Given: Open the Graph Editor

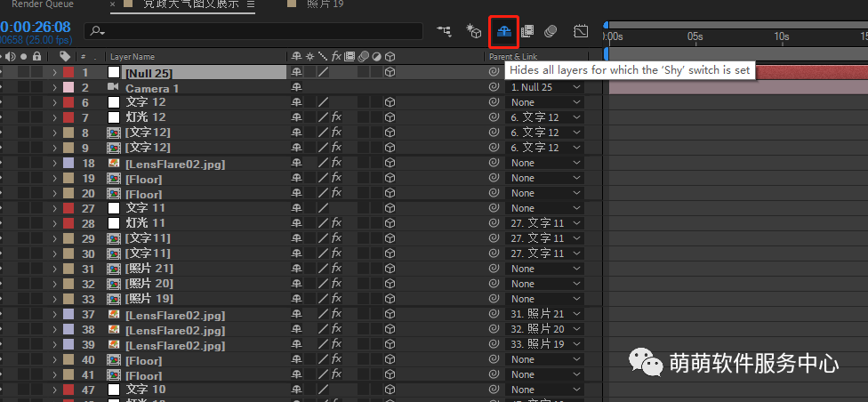Looking at the screenshot, I should [x=581, y=31].
